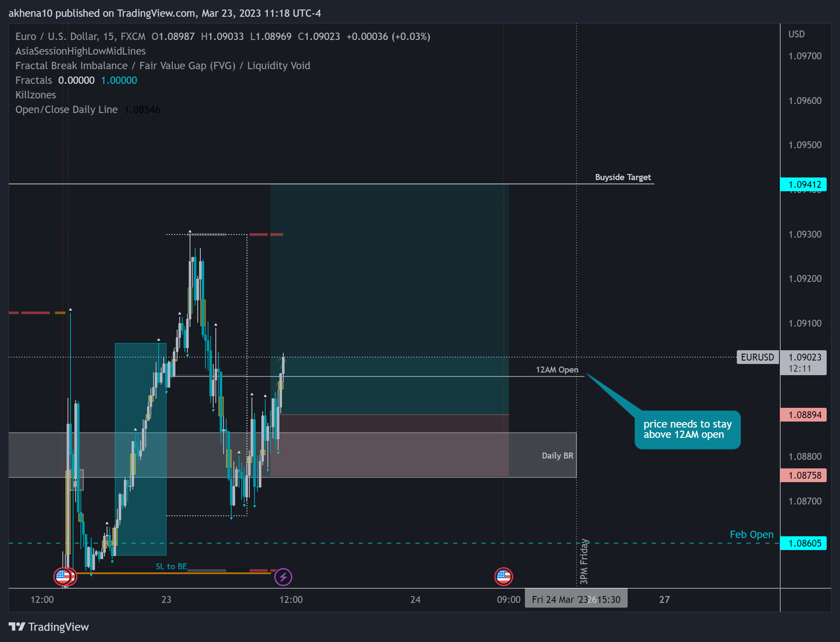840x642 pixels.
Task: Click the Feb Open label text
Action: [x=751, y=534]
